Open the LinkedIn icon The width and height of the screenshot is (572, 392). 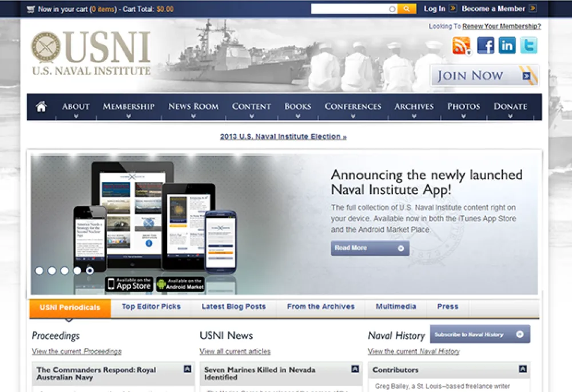click(507, 46)
